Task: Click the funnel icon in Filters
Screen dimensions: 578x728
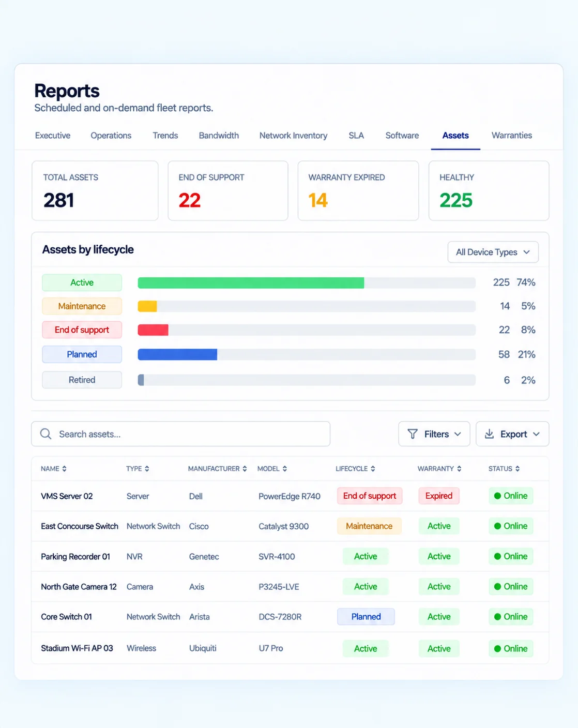Action: 413,434
